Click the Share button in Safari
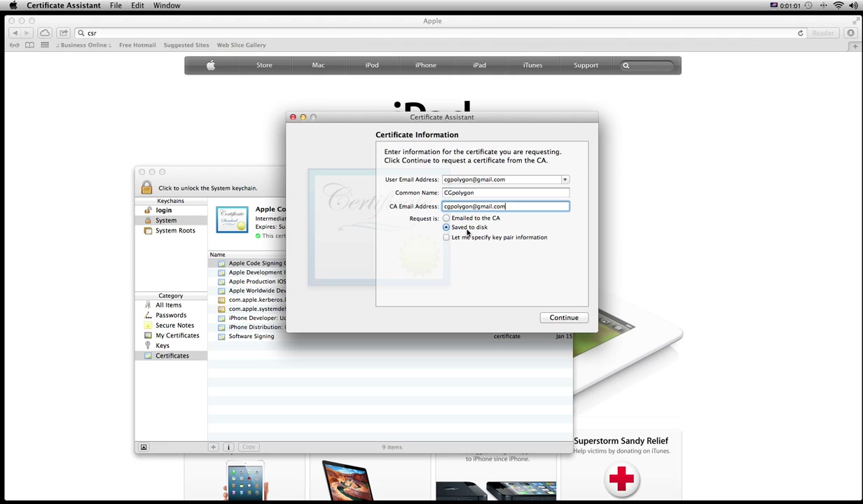The image size is (863, 504). tap(64, 33)
